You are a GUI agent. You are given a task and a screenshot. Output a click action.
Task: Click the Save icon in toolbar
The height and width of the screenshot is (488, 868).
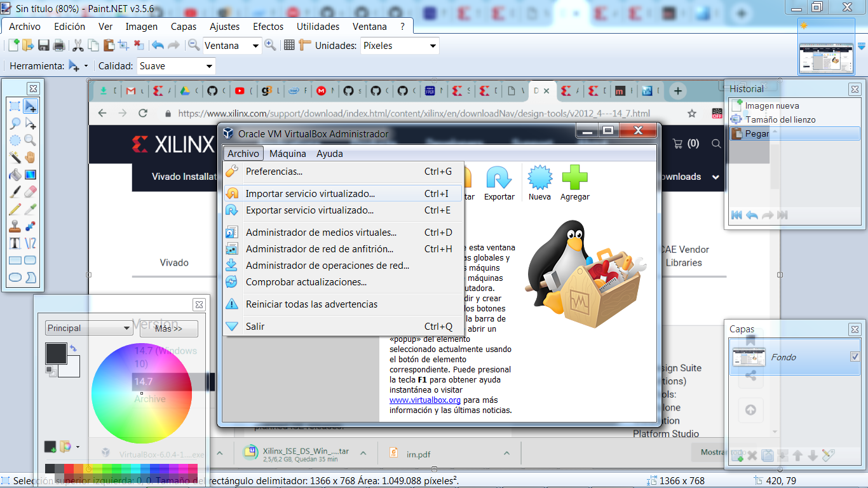[44, 45]
